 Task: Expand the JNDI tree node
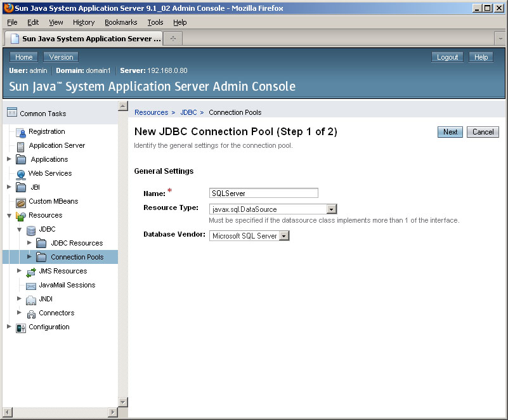pos(20,298)
